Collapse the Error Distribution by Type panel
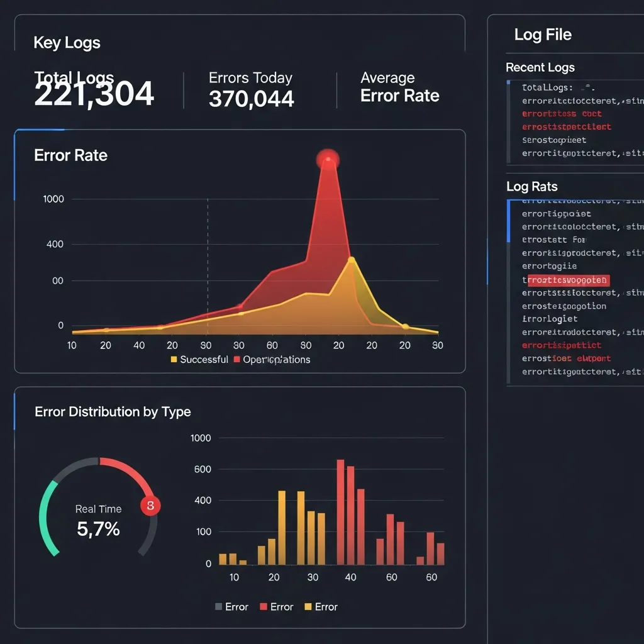Image resolution: width=644 pixels, height=644 pixels. tap(112, 412)
